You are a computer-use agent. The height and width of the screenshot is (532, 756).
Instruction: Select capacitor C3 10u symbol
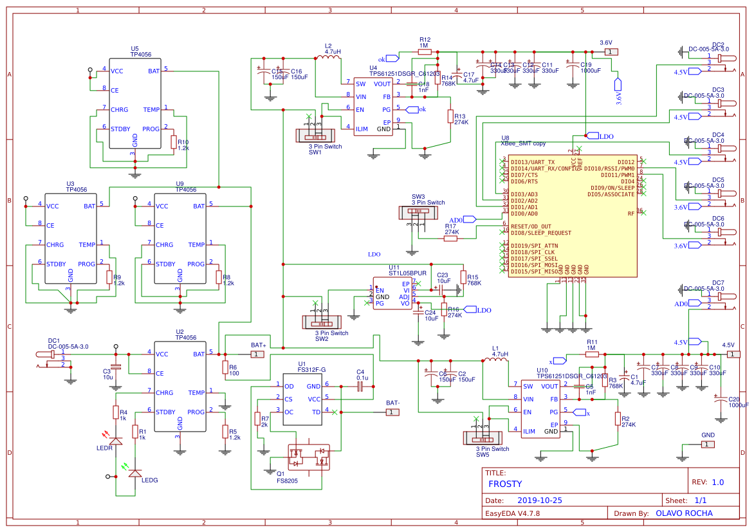coord(116,367)
